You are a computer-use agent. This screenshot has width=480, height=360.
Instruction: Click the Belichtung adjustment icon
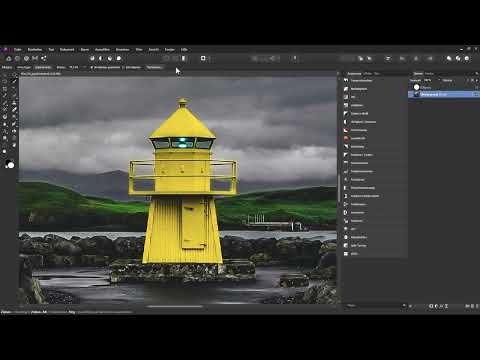point(346,147)
